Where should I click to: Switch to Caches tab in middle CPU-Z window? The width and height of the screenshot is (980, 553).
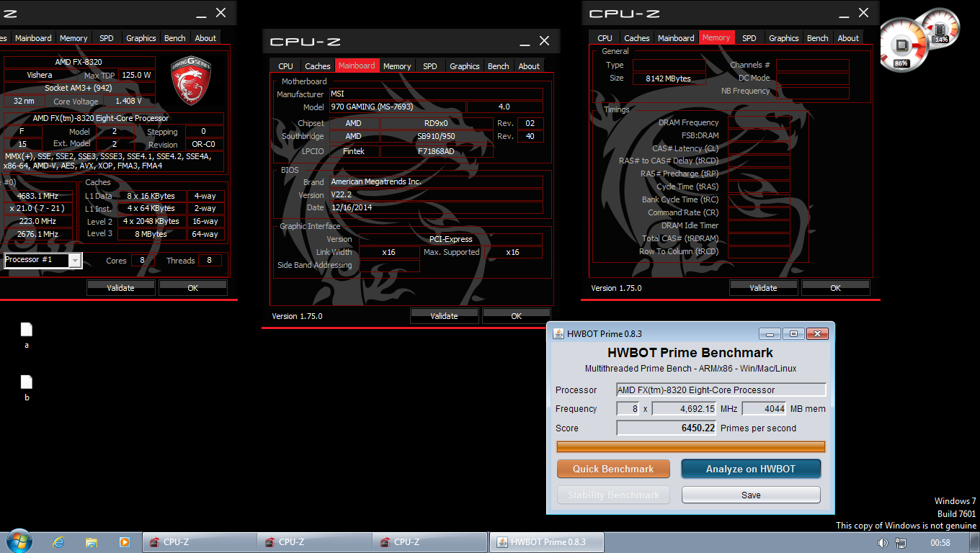pyautogui.click(x=318, y=66)
